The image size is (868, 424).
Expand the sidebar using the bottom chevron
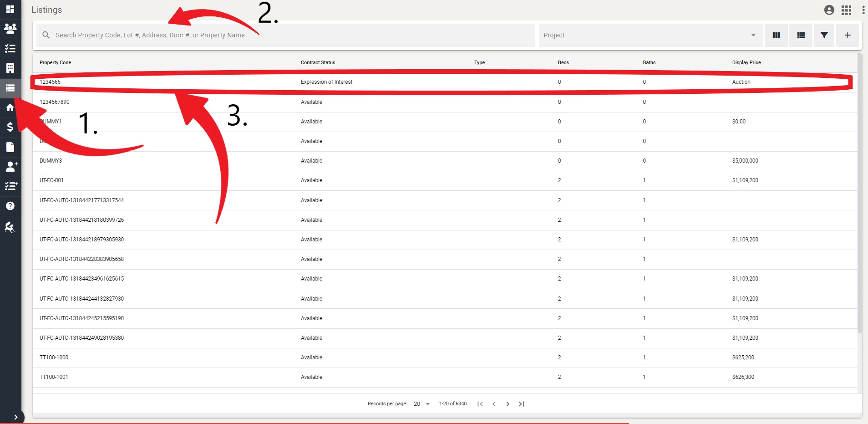click(16, 417)
